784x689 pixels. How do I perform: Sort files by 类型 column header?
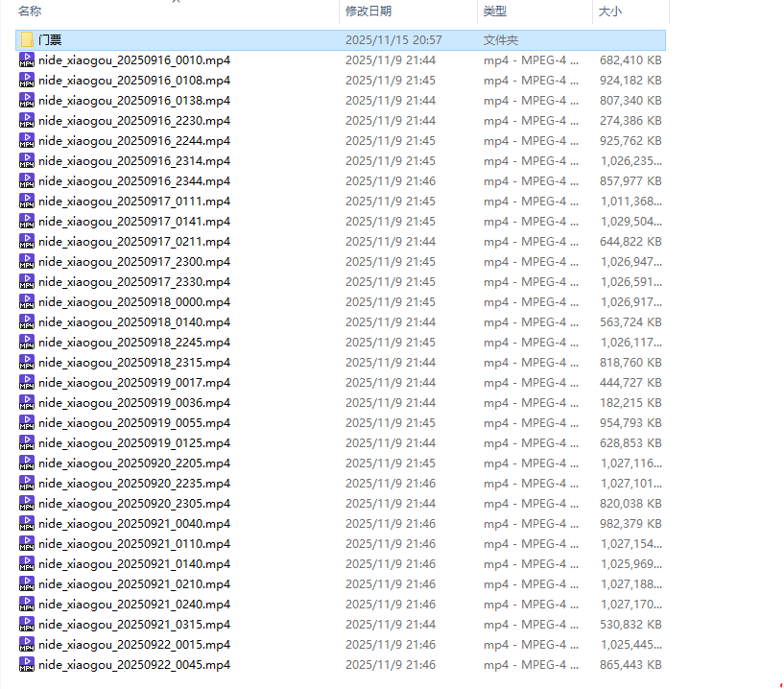pyautogui.click(x=495, y=12)
